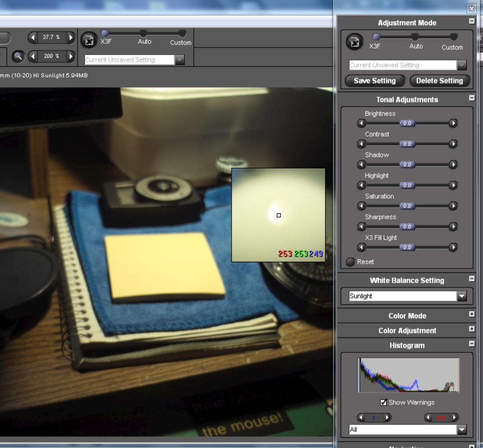Select Custom mode in Adjustment Mode panel

454,37
